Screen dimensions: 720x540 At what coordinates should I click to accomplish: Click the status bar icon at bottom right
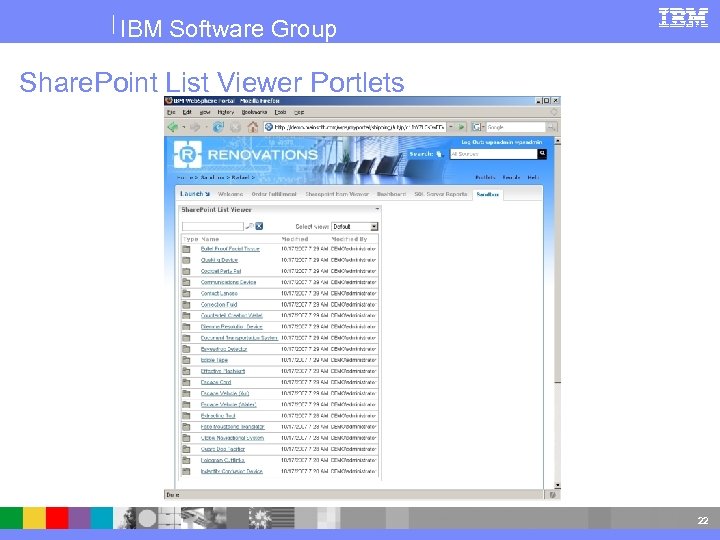pyautogui.click(x=552, y=495)
